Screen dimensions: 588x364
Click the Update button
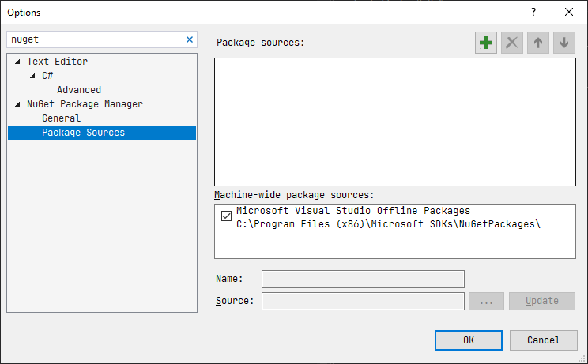[542, 301]
